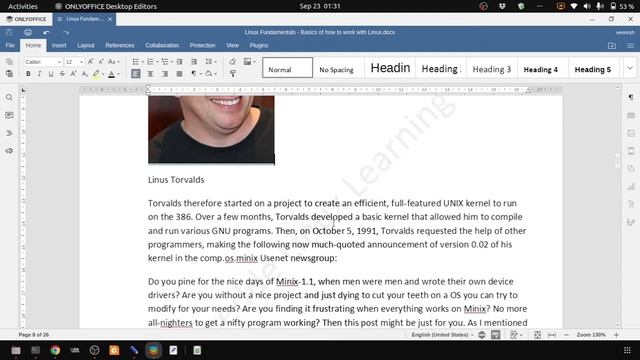The width and height of the screenshot is (640, 360).
Task: Toggle underline formatting
Action: click(51, 74)
